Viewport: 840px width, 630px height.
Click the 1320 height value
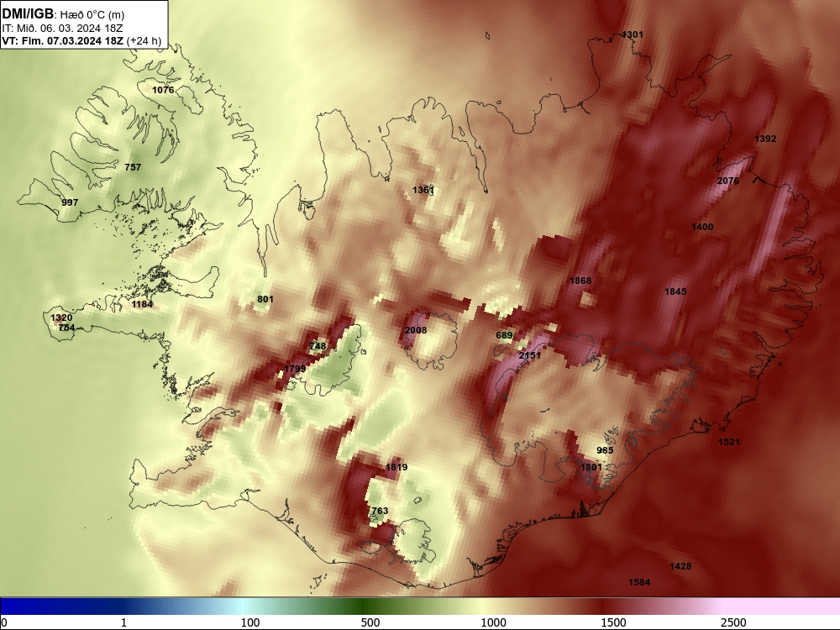pos(61,318)
